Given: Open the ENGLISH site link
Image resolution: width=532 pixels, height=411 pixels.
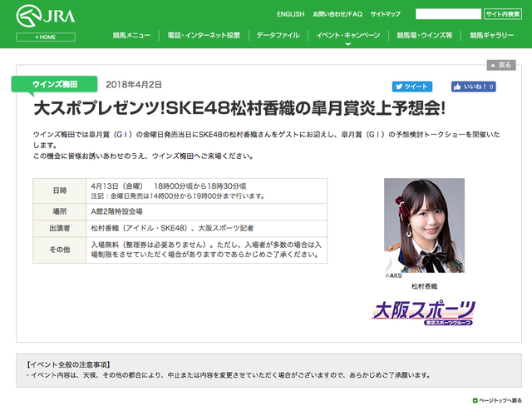Looking at the screenshot, I should pyautogui.click(x=290, y=14).
